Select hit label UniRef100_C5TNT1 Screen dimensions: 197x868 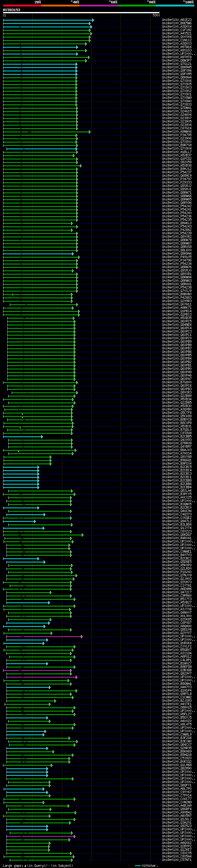tap(177, 860)
